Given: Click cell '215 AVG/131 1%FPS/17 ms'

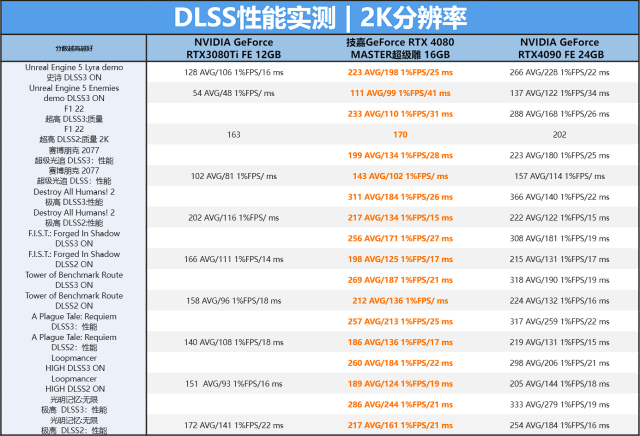Looking at the screenshot, I should pyautogui.click(x=560, y=259).
